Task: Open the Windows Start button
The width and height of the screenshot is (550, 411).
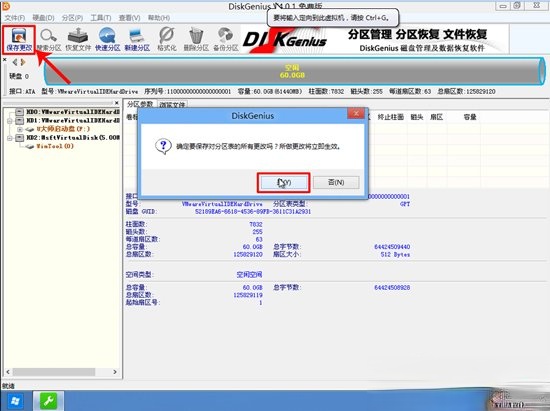Action: pyautogui.click(x=15, y=401)
